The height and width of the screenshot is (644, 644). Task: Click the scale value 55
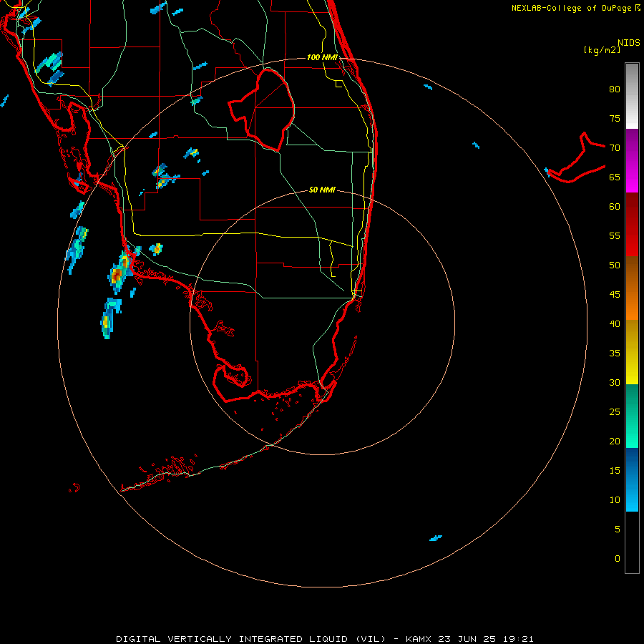click(615, 235)
